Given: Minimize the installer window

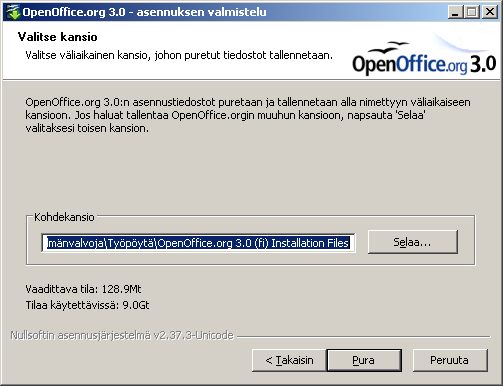Looking at the screenshot, I should pos(455,12).
